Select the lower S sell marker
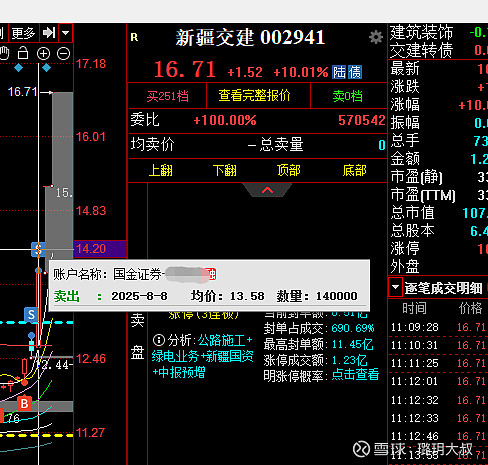Screen dimensions: 488x465 (31, 314)
